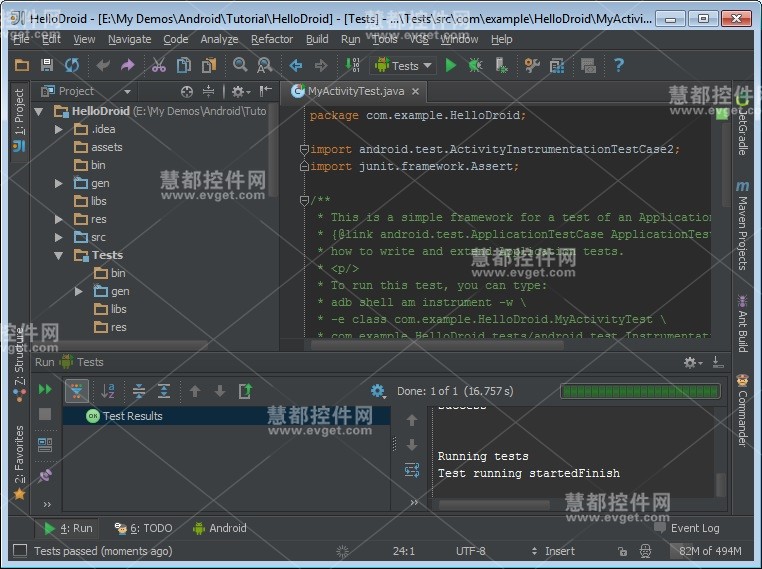Click the Open folder toolbar icon
Viewport: 762px width, 569px height.
[x=22, y=65]
